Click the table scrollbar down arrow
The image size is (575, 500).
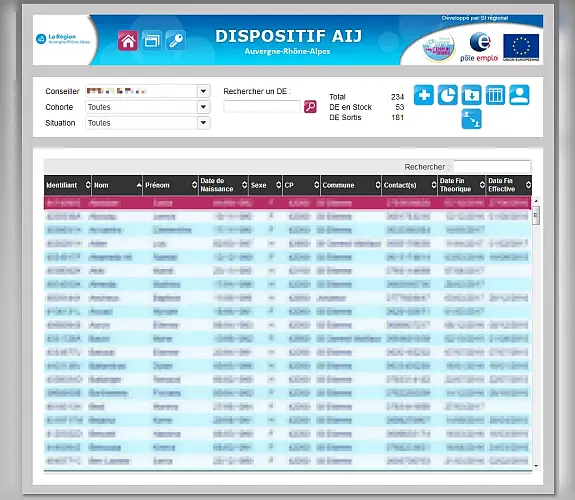pyautogui.click(x=536, y=466)
